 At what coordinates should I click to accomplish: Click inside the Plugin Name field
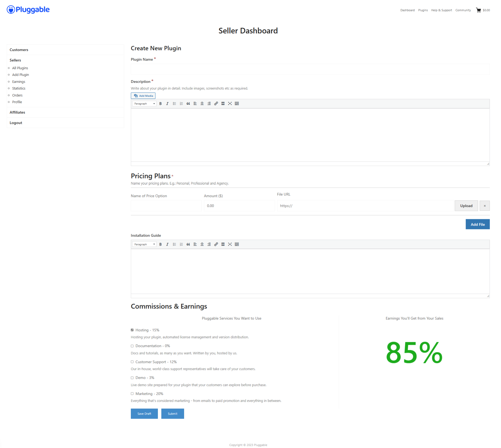tap(310, 69)
